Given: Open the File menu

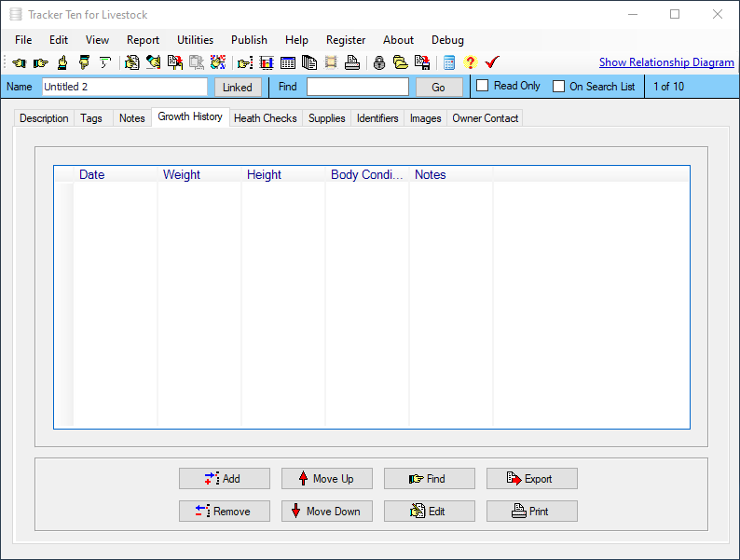Looking at the screenshot, I should (23, 40).
